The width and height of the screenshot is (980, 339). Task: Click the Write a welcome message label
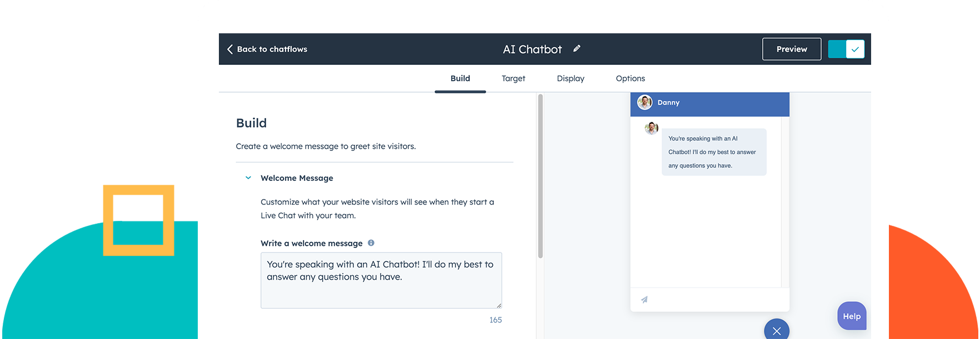click(312, 243)
